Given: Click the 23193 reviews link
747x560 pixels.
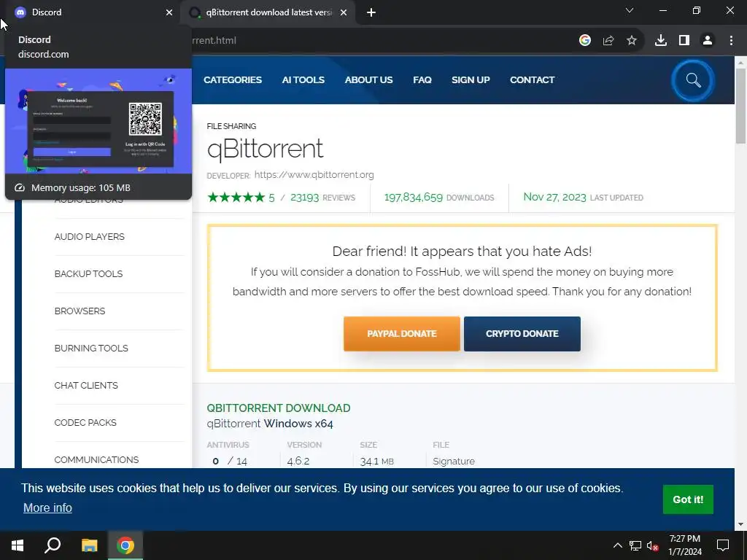Looking at the screenshot, I should [322, 197].
